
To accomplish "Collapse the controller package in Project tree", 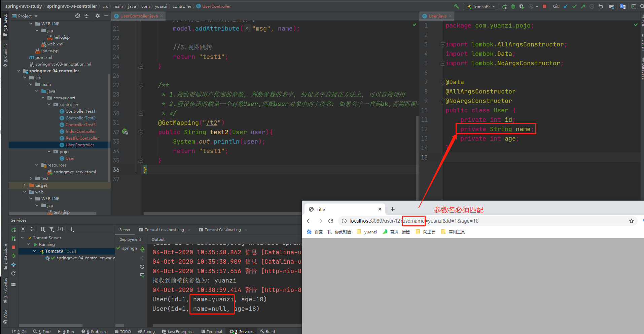I will pos(49,105).
